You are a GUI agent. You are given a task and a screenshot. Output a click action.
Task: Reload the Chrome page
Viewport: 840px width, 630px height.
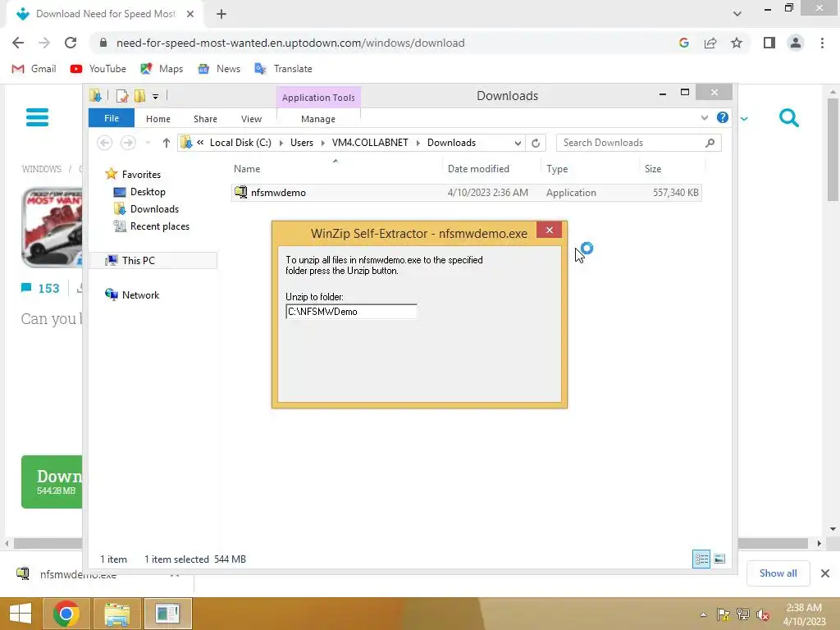coord(71,43)
